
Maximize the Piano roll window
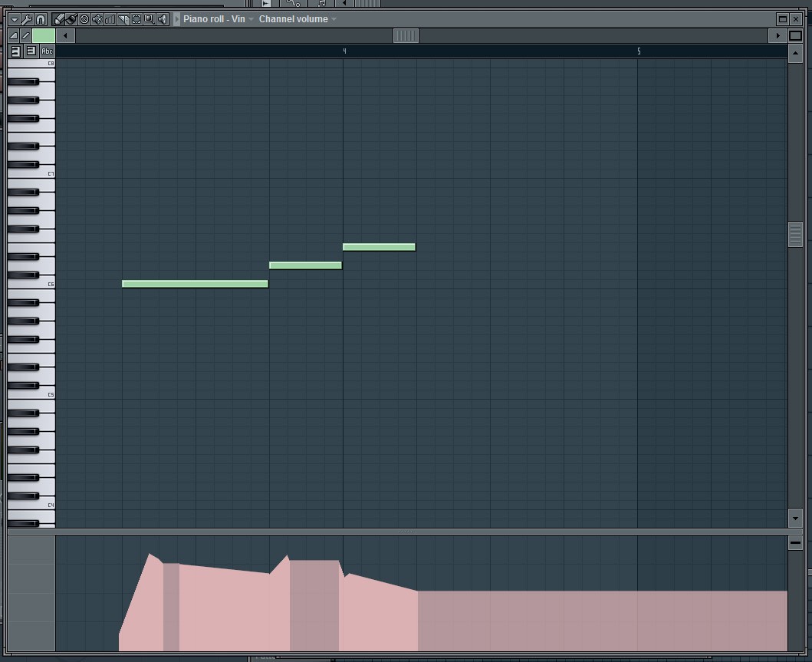[783, 19]
